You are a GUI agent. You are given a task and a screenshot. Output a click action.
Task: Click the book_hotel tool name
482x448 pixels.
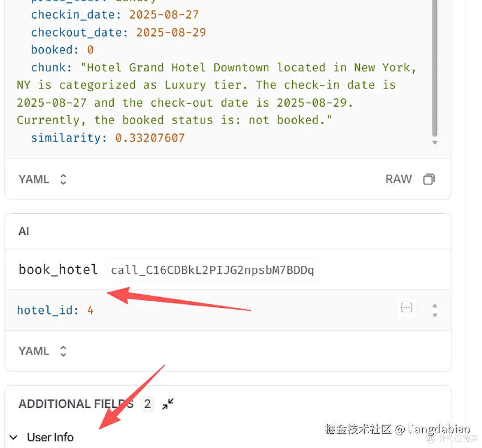click(x=58, y=270)
